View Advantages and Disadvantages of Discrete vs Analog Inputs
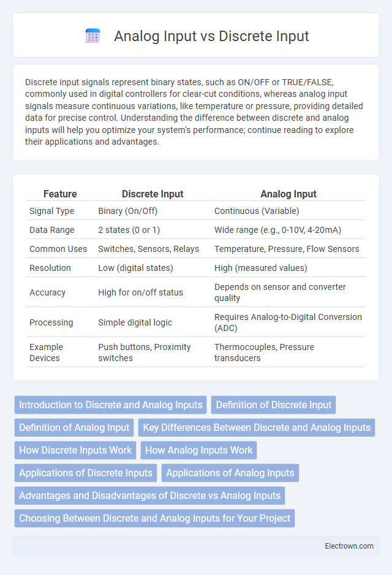Screen dimensions: 392x575 (x=149, y=496)
